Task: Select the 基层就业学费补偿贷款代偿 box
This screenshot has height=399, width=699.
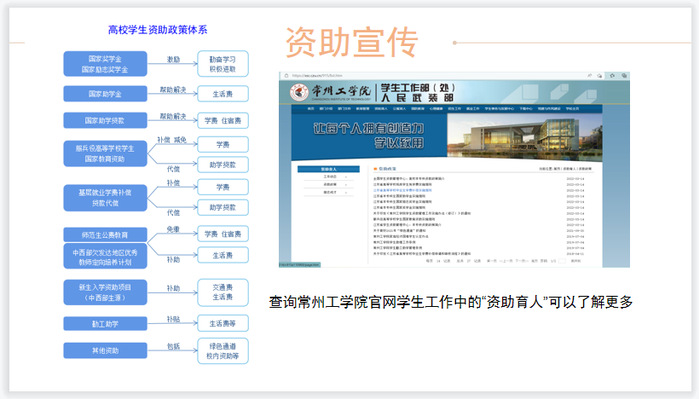Action: (105, 197)
